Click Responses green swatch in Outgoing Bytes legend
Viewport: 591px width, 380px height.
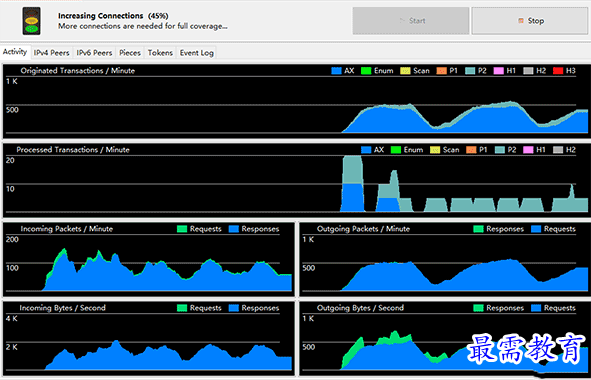point(478,308)
